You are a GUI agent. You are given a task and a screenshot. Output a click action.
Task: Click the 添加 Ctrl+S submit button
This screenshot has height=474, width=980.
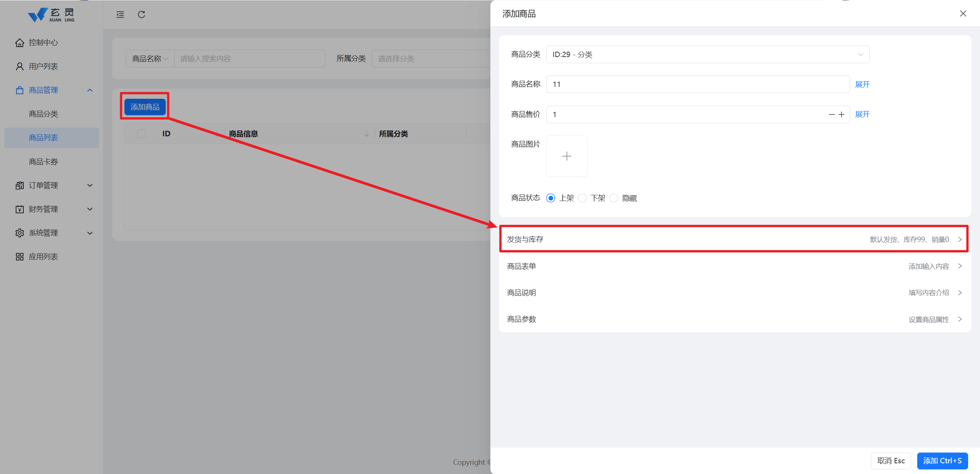tap(942, 461)
